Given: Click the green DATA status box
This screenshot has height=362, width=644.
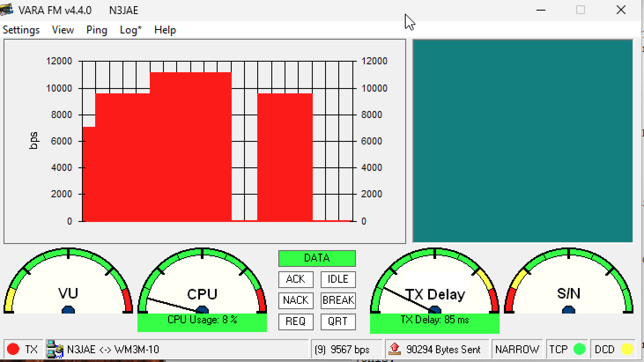Looking at the screenshot, I should pos(317,258).
